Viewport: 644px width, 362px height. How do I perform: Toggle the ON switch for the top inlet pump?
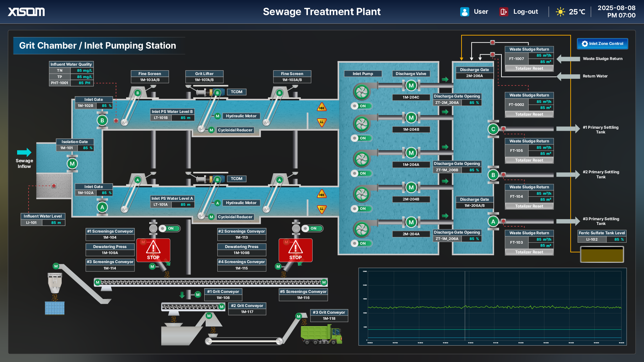pyautogui.click(x=361, y=106)
